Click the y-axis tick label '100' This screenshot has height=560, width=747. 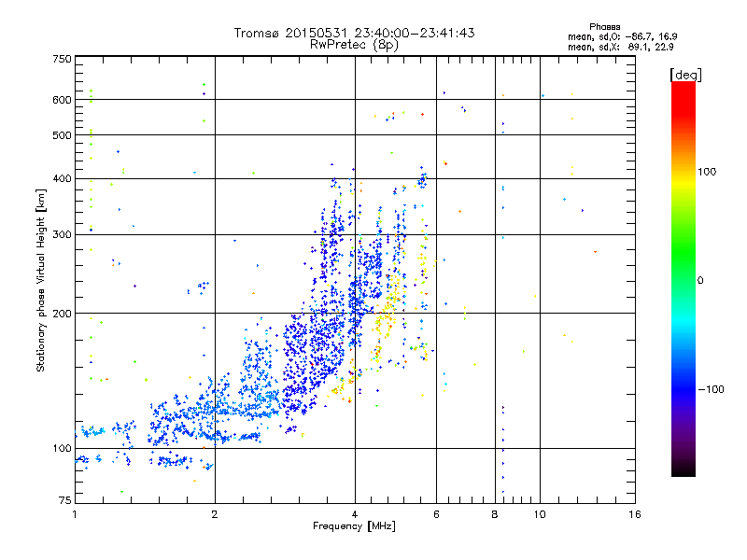point(62,448)
